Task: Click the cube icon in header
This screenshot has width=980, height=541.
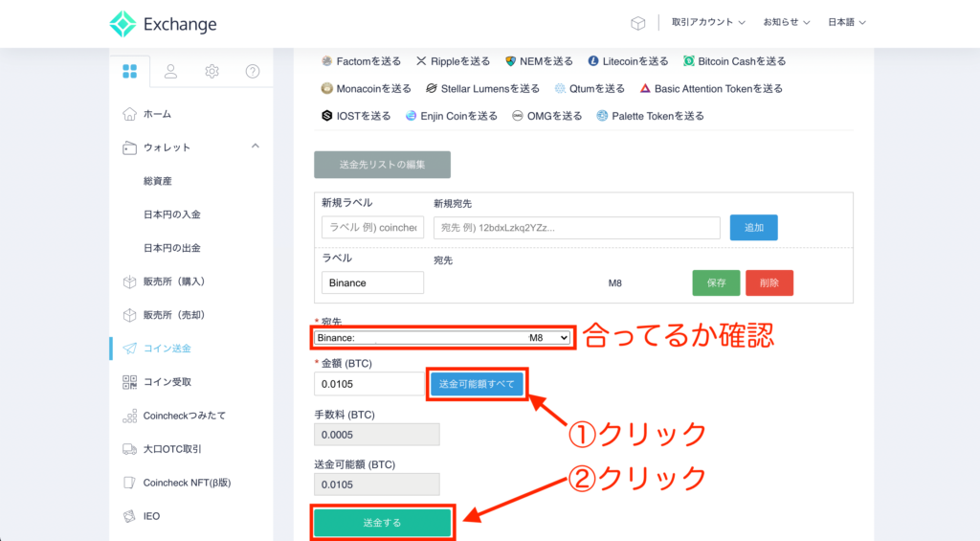Action: click(x=637, y=23)
